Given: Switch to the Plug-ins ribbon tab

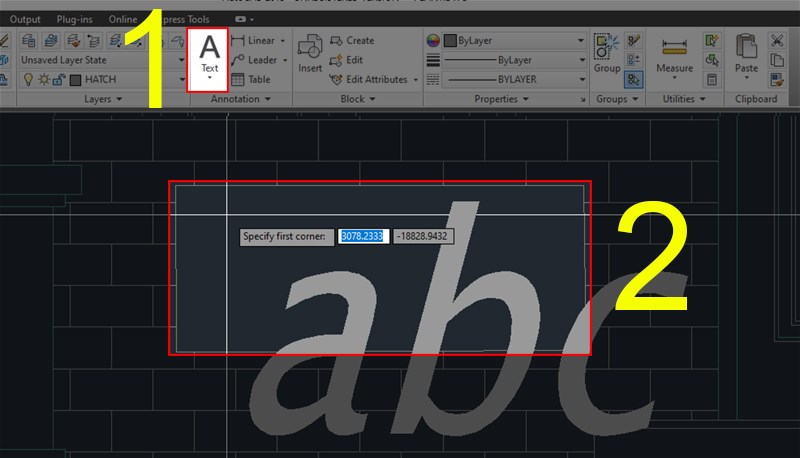Looking at the screenshot, I should coord(74,19).
